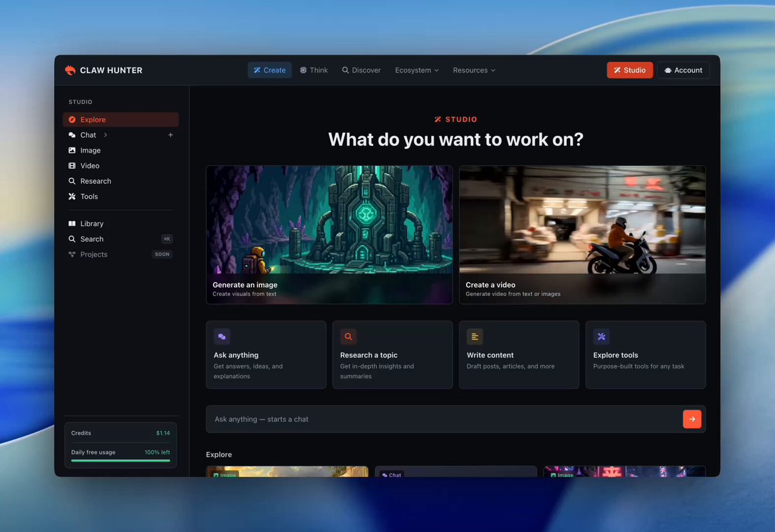Click the Ask anything chat input field
Viewport: 775px width, 532px height.
[x=456, y=420]
